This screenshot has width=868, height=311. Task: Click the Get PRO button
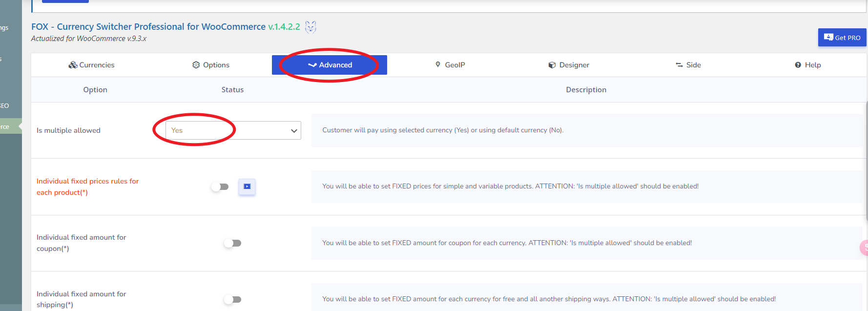click(842, 38)
